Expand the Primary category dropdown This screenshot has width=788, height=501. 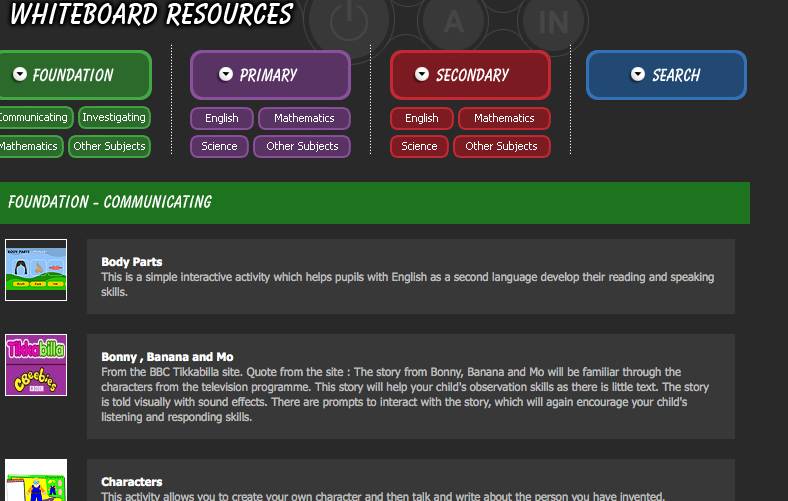pyautogui.click(x=226, y=75)
